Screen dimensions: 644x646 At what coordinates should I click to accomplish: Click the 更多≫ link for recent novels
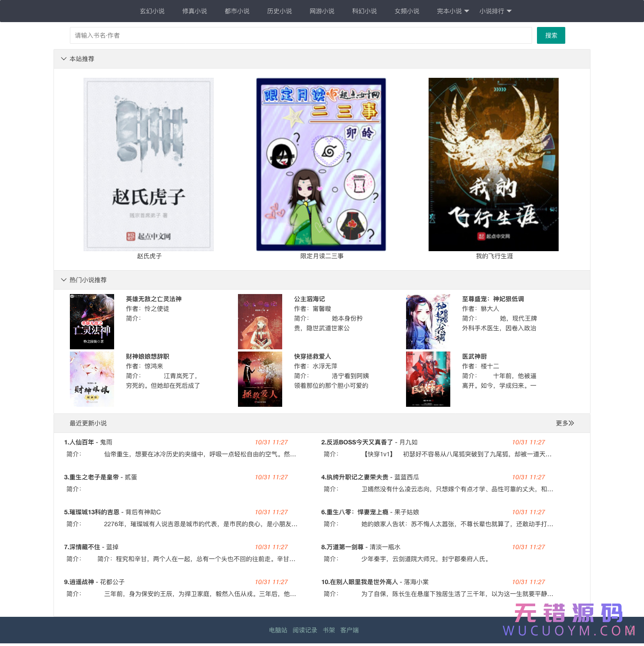click(x=565, y=423)
